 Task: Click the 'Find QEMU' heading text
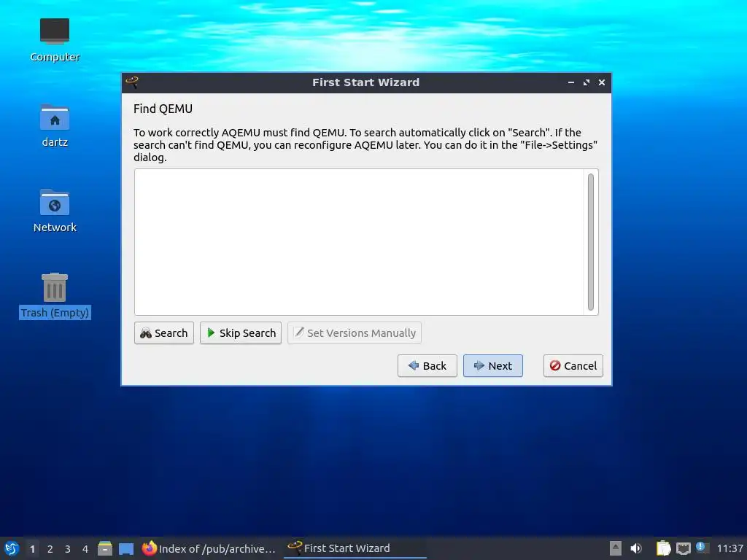tap(163, 109)
